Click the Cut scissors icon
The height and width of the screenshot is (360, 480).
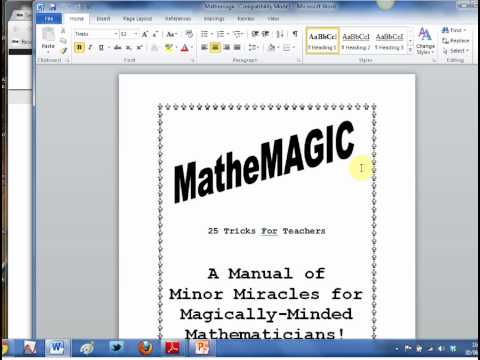click(63, 31)
